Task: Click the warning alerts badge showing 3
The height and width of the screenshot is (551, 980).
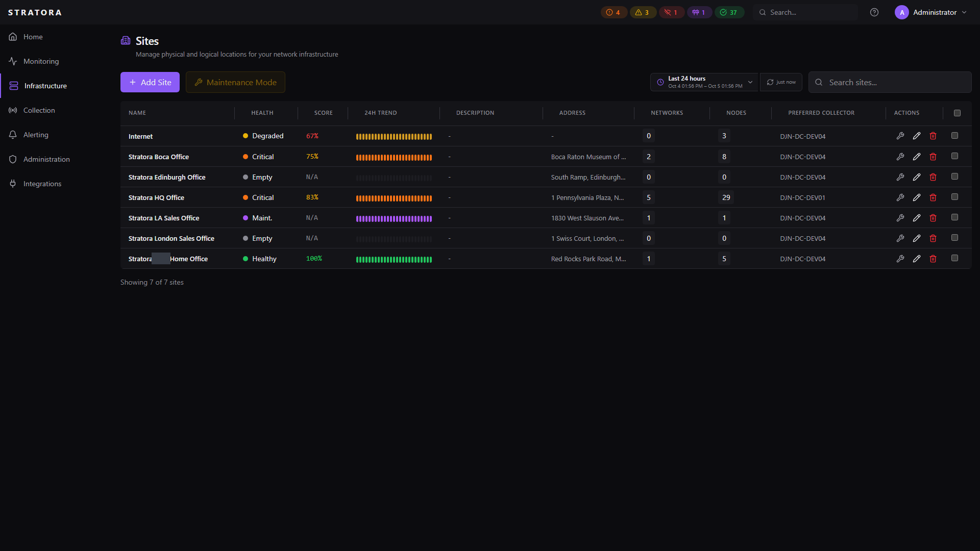Action: pyautogui.click(x=643, y=12)
